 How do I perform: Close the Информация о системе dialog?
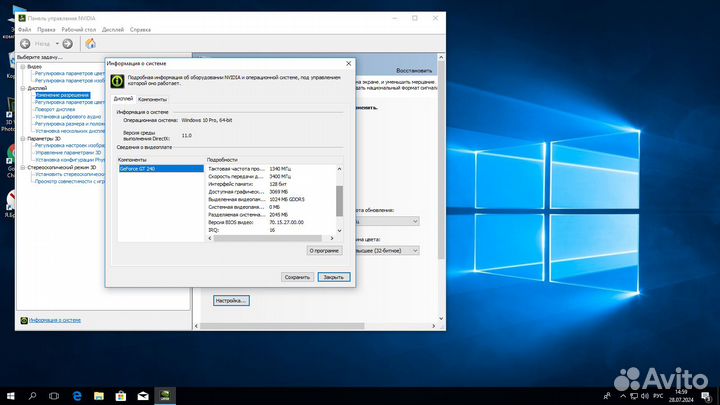[349, 63]
